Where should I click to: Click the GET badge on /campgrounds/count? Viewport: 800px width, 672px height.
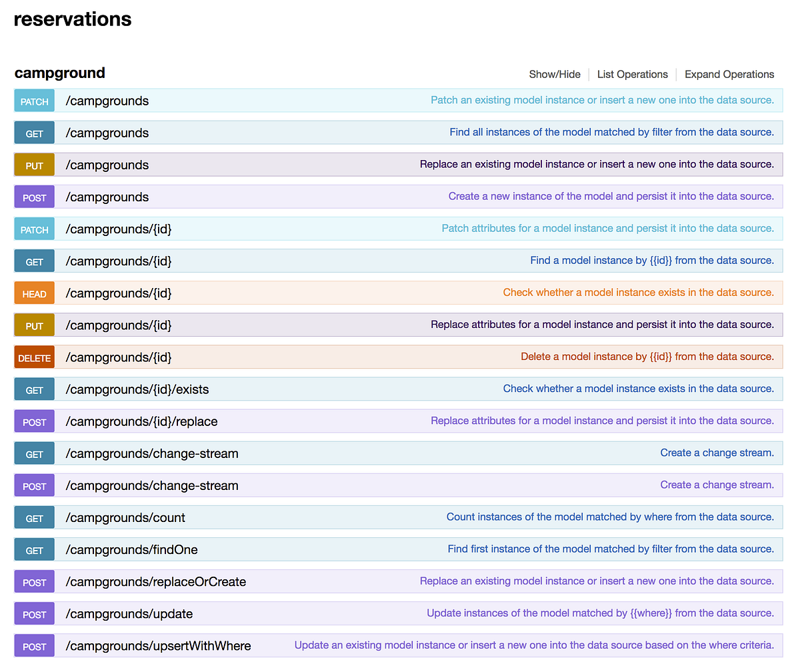34,517
